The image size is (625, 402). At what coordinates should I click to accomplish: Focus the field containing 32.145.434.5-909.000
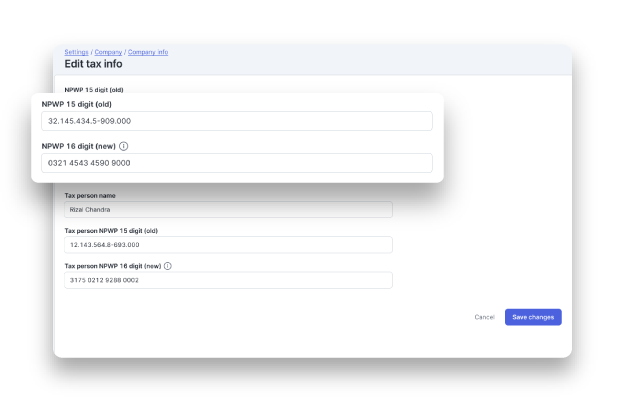tap(237, 121)
